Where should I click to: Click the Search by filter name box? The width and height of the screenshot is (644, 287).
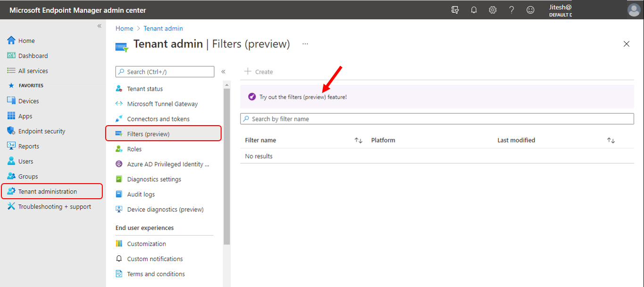coord(437,119)
